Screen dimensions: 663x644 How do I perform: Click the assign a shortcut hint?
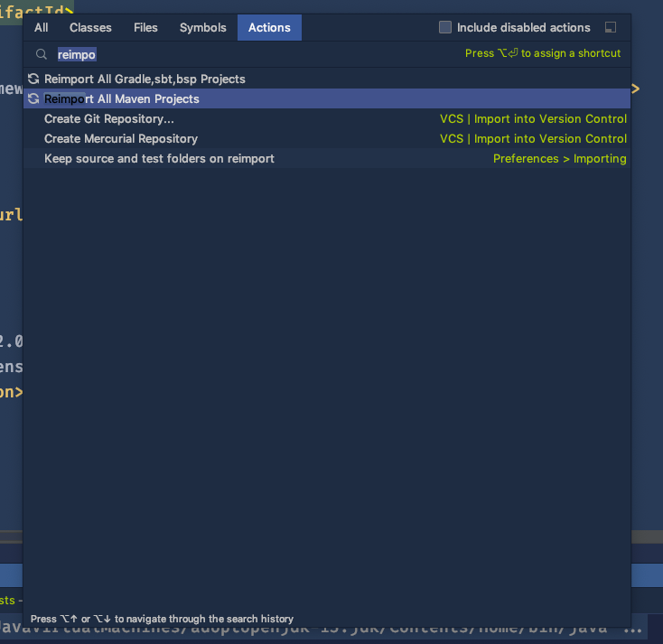click(543, 53)
